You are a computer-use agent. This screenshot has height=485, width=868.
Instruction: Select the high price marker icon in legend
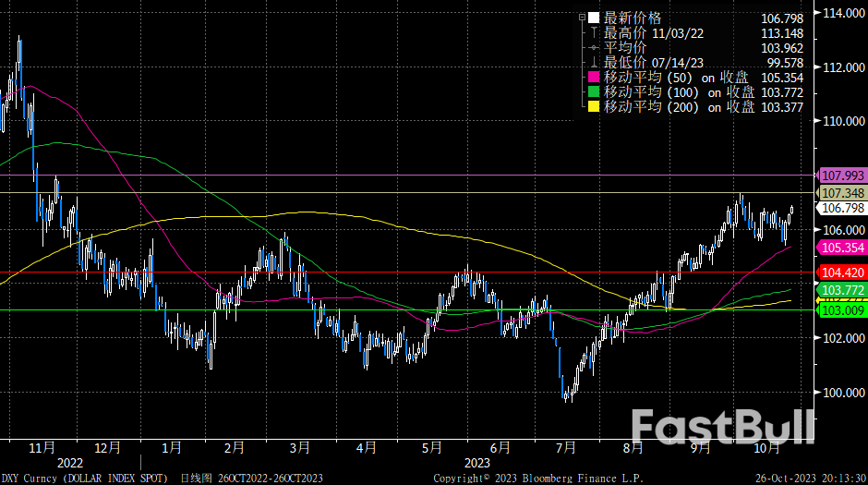click(595, 32)
